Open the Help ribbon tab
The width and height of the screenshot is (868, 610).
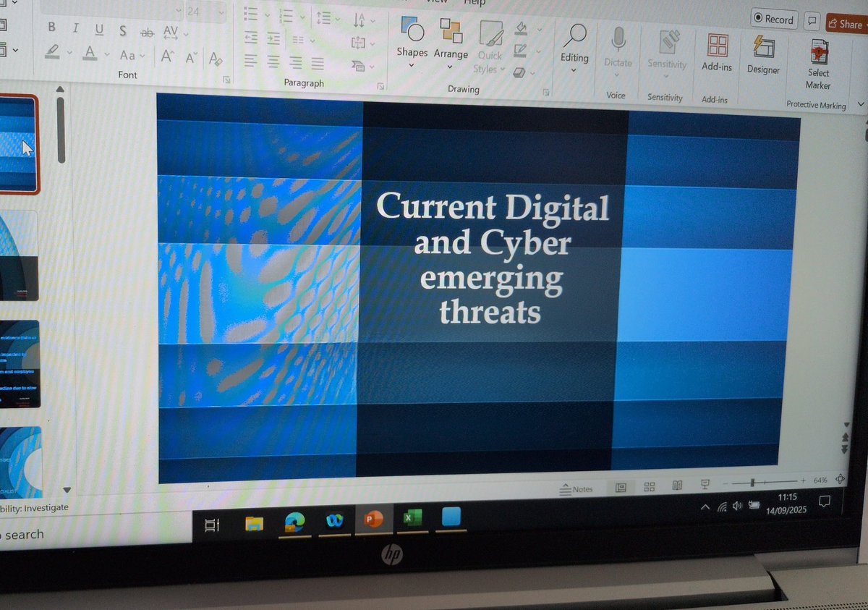(x=475, y=3)
